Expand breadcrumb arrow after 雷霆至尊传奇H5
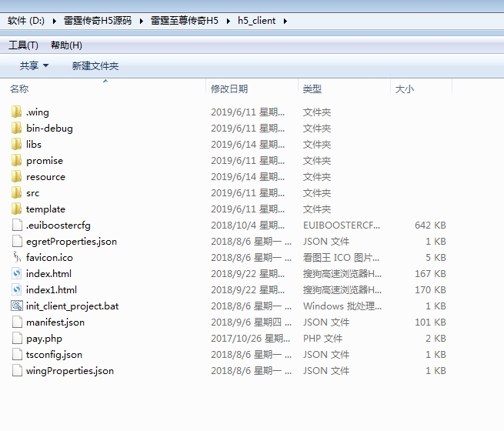This screenshot has width=504, height=431. coord(228,21)
